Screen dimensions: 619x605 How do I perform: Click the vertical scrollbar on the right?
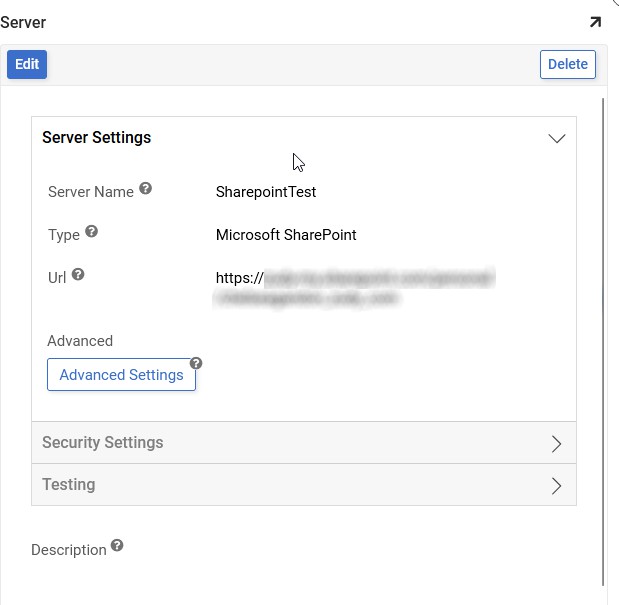click(x=604, y=340)
